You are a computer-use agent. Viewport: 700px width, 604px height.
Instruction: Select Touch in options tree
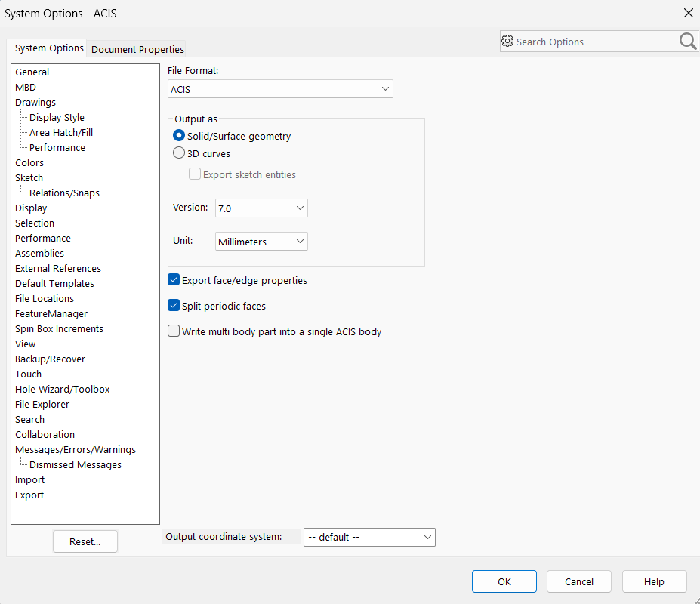28,374
